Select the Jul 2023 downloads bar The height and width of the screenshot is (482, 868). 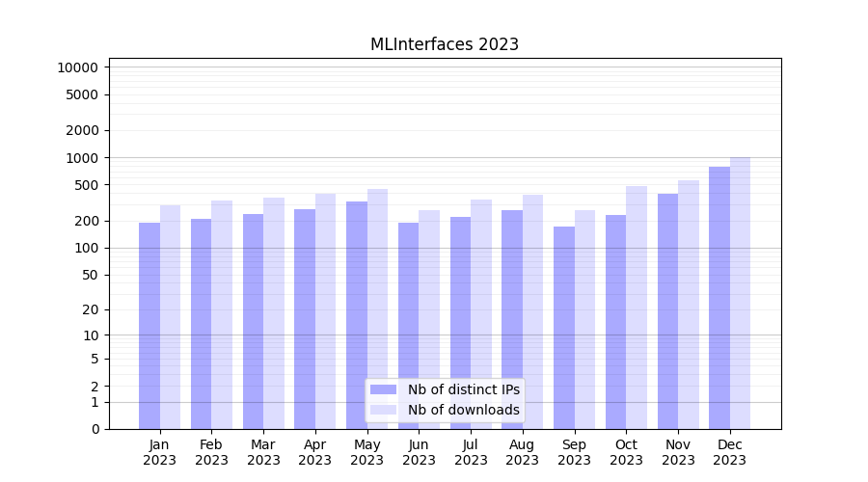point(480,314)
